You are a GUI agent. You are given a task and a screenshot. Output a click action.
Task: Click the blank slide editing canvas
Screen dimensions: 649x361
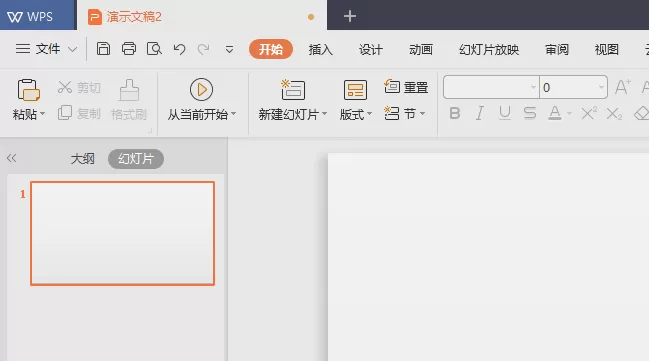pyautogui.click(x=488, y=257)
